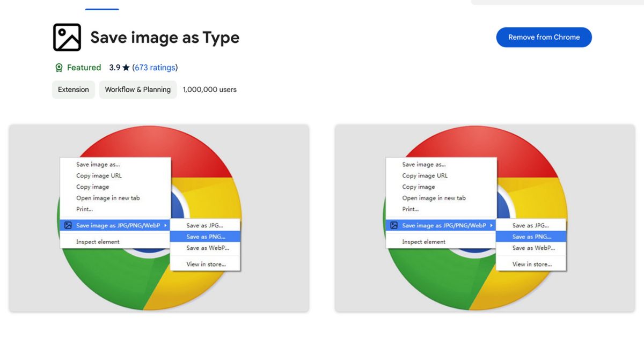Click the Save image as Type extension logo
The image size is (644, 362).
pyautogui.click(x=66, y=36)
